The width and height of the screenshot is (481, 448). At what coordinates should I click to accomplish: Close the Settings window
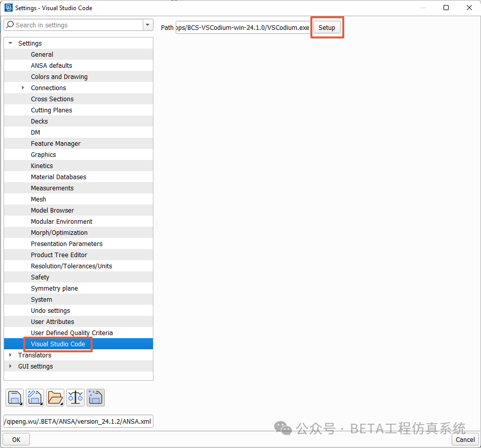[x=469, y=8]
